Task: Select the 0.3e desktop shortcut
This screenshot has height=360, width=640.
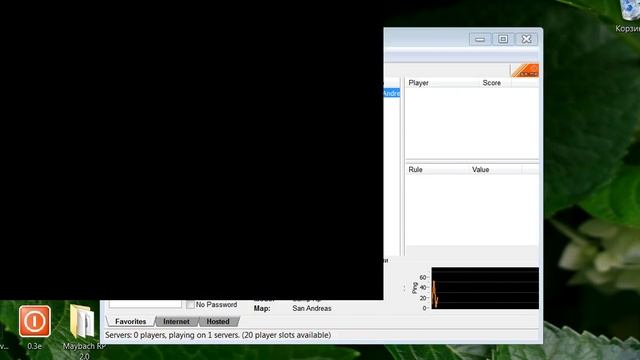Action: pyautogui.click(x=35, y=327)
